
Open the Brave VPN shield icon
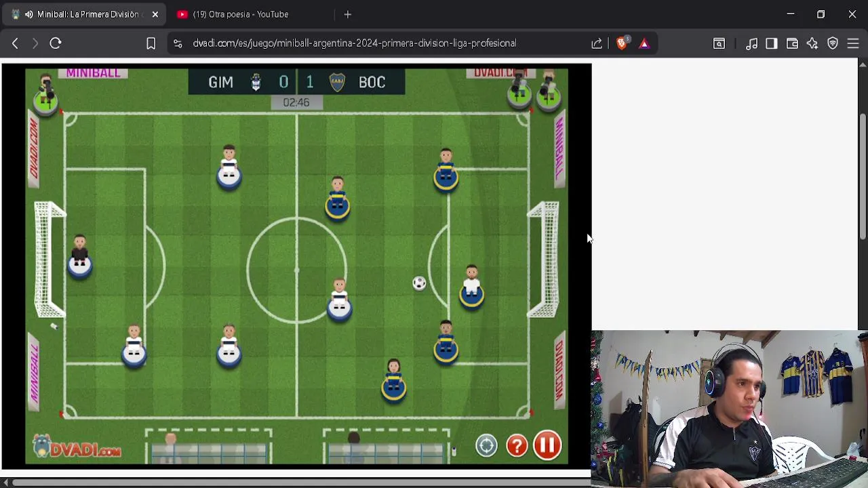point(833,43)
